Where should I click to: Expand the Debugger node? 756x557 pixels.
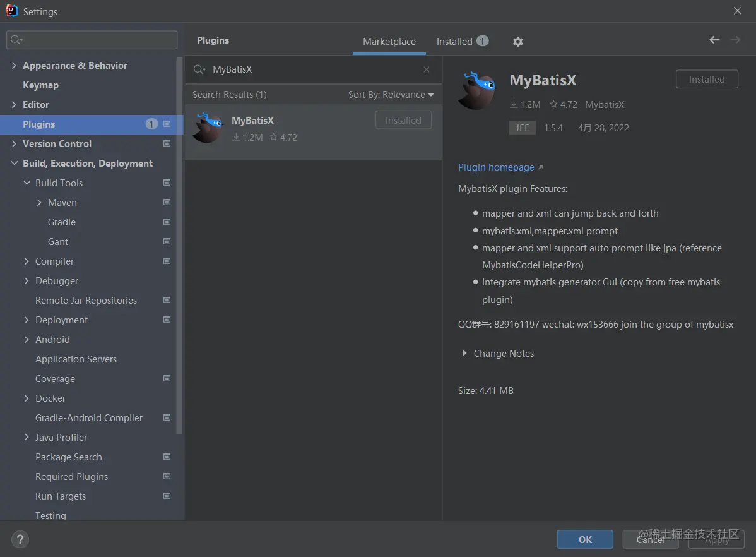(x=27, y=280)
